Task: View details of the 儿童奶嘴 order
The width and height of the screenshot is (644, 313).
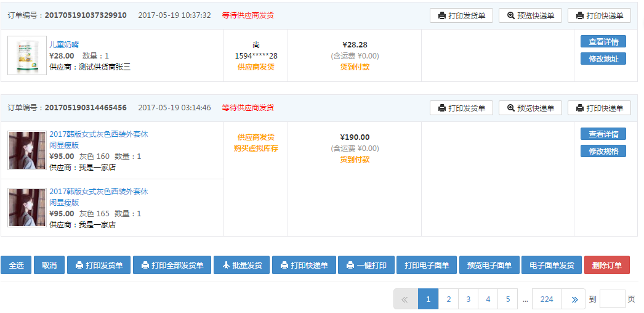Action: (x=603, y=42)
